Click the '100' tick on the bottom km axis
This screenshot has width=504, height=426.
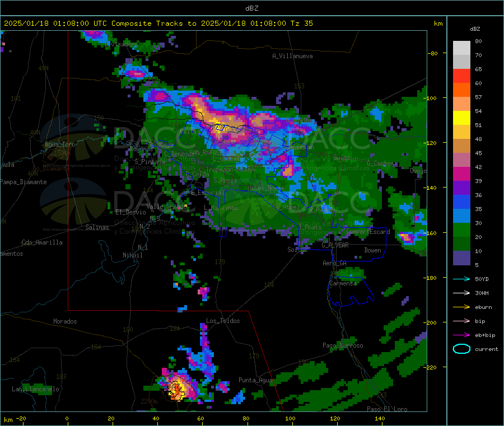(290, 418)
